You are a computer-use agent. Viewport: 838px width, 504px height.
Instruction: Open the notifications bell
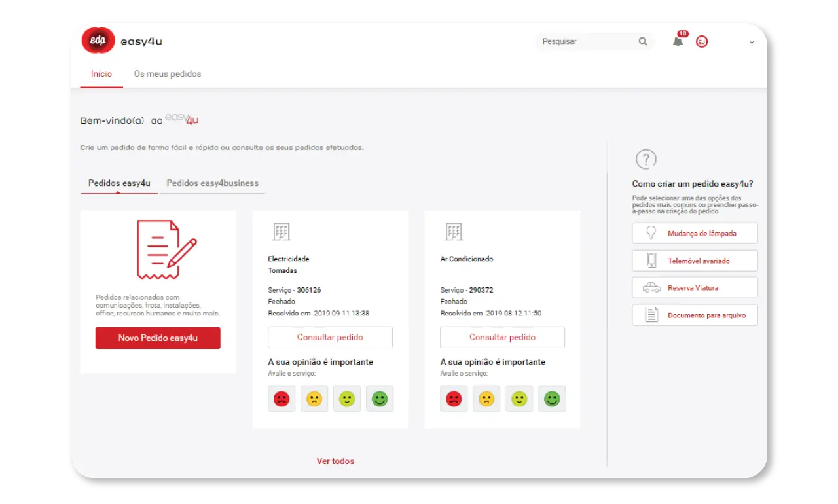[678, 41]
